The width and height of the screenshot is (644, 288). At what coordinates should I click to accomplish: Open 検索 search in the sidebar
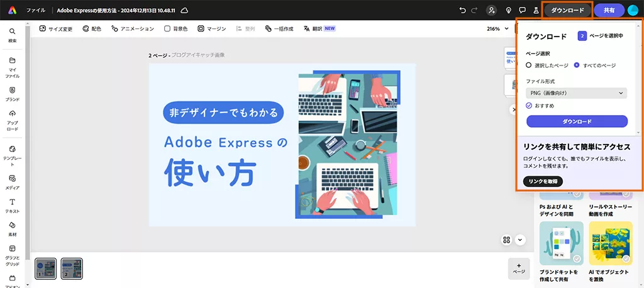pos(13,35)
